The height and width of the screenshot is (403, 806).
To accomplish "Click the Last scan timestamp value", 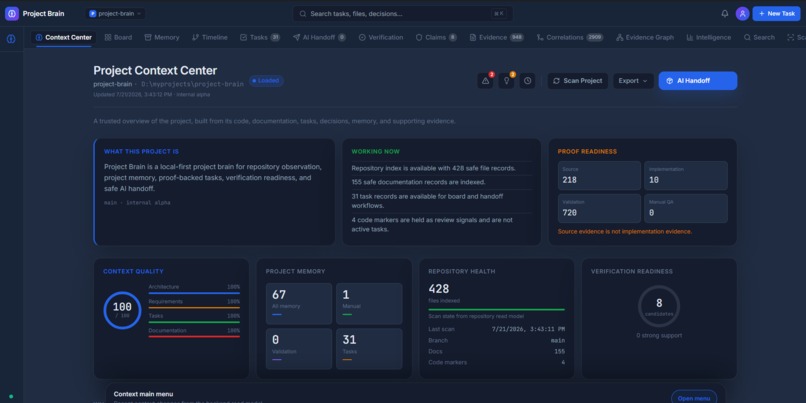I will point(528,329).
